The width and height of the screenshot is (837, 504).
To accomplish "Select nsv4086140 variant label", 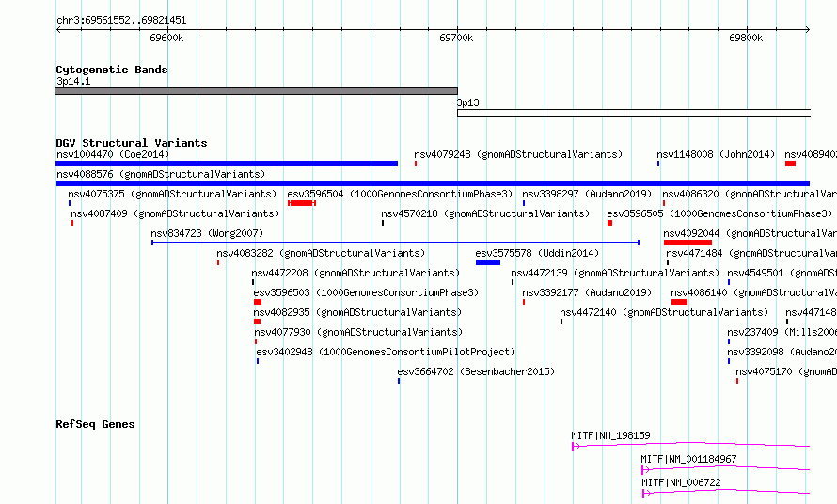I will point(753,292).
